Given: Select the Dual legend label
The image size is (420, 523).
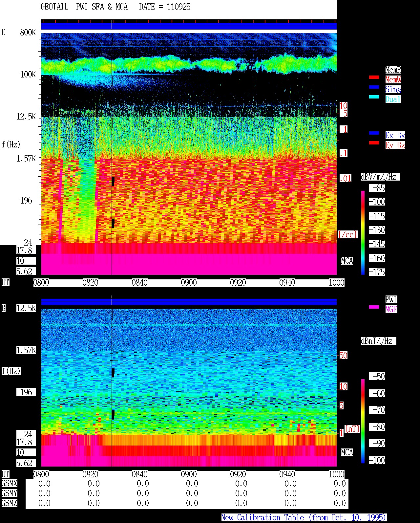Looking at the screenshot, I should 393,99.
